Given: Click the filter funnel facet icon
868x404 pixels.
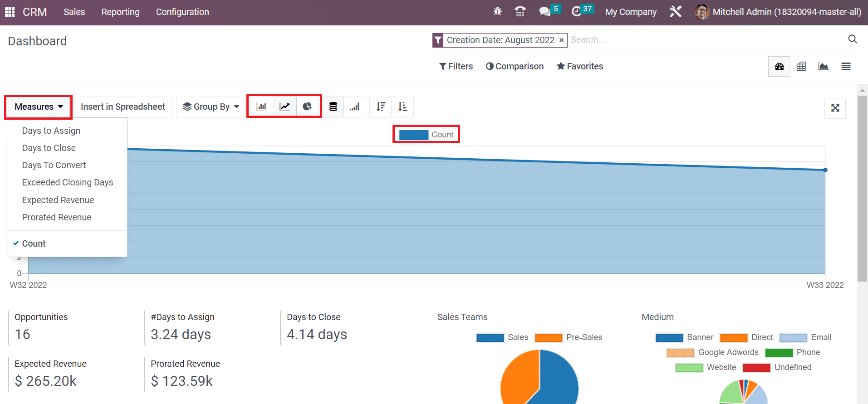Looking at the screenshot, I should 438,40.
